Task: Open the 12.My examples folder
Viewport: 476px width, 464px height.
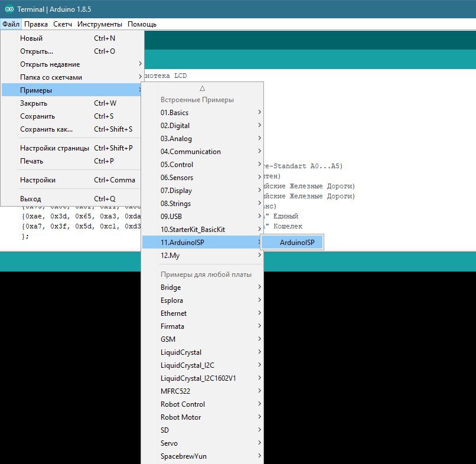Action: pos(202,256)
